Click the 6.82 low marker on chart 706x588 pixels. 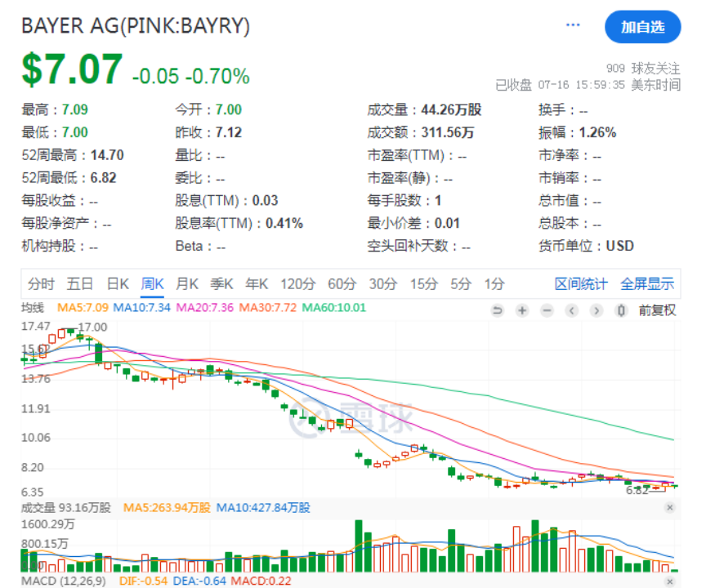[x=637, y=490]
